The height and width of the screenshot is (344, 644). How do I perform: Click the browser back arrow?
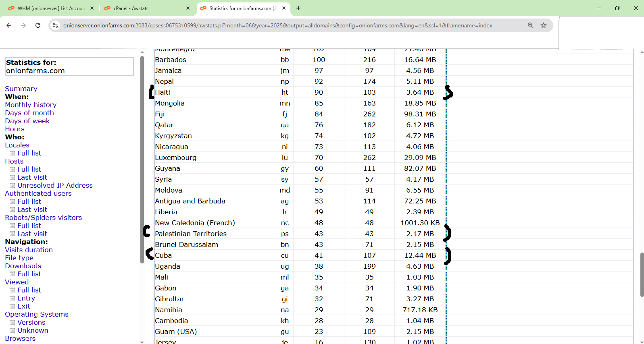tap(9, 25)
